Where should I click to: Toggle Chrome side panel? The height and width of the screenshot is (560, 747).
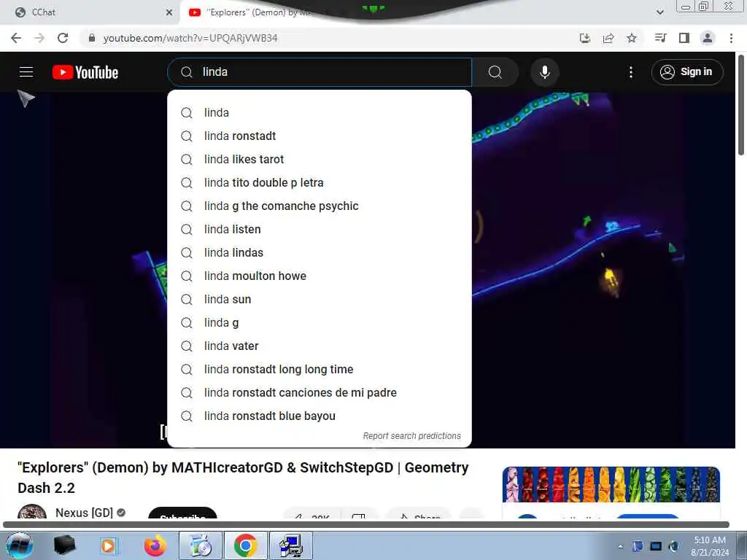tap(684, 38)
